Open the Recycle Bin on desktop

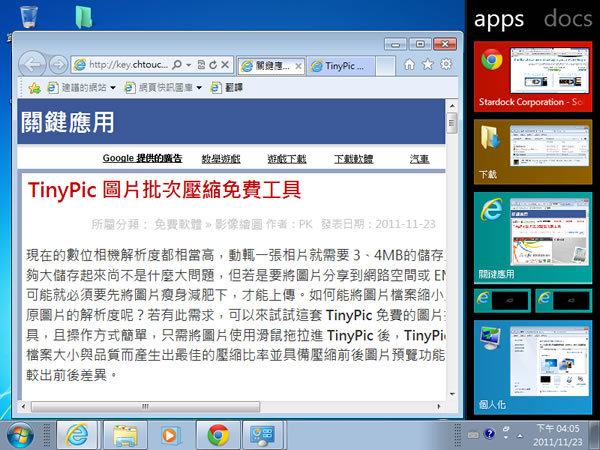[x=29, y=17]
